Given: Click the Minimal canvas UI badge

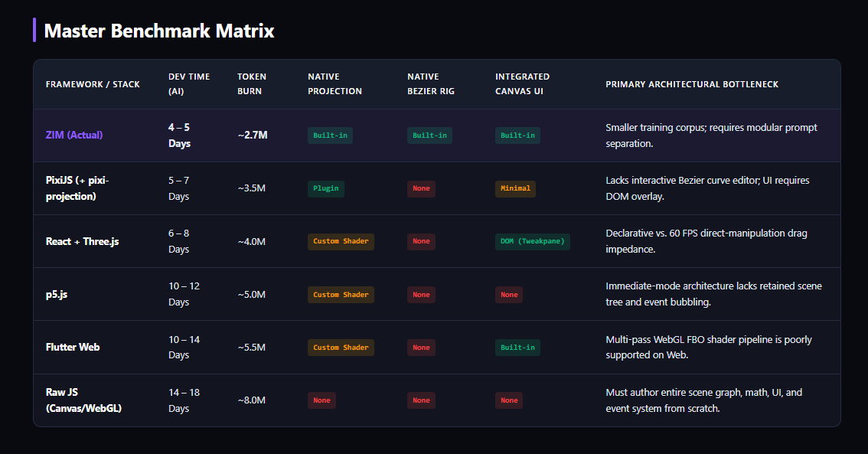Looking at the screenshot, I should coord(515,189).
